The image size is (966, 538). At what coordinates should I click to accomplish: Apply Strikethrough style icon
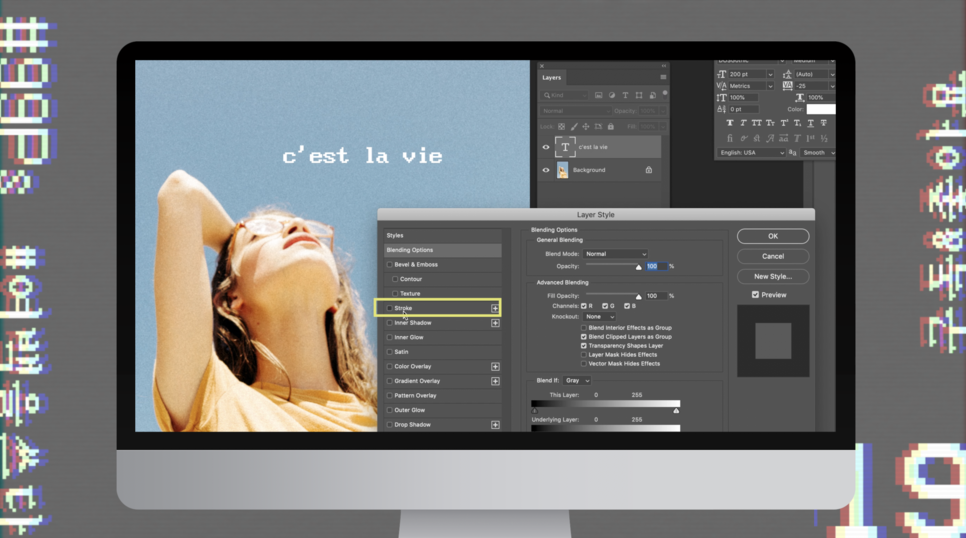coord(824,123)
